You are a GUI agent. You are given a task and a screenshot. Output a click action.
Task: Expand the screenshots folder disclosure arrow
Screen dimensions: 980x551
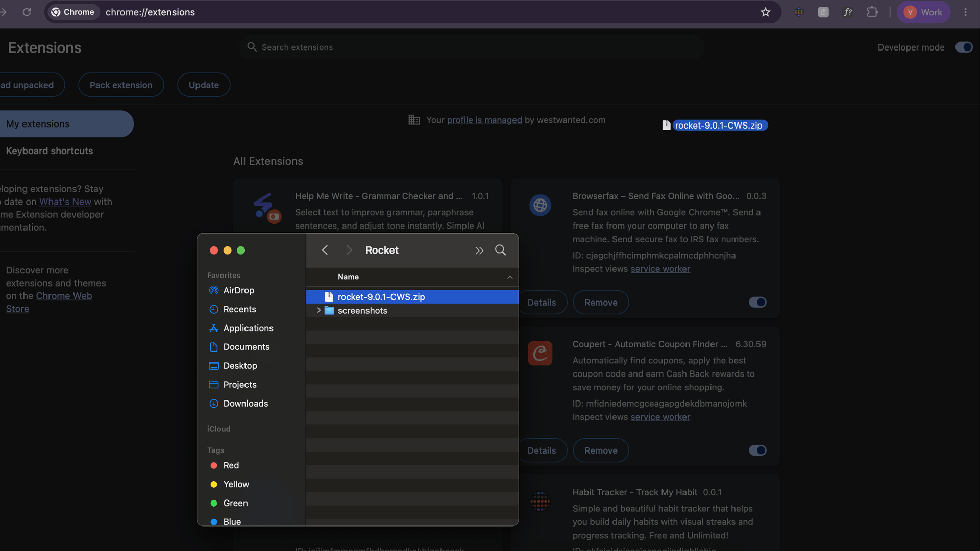(319, 310)
